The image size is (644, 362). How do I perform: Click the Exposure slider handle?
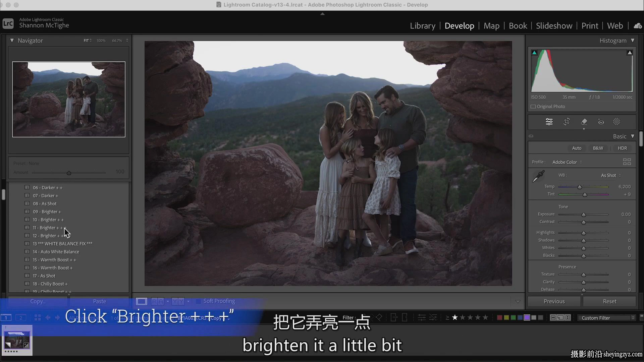point(584,215)
